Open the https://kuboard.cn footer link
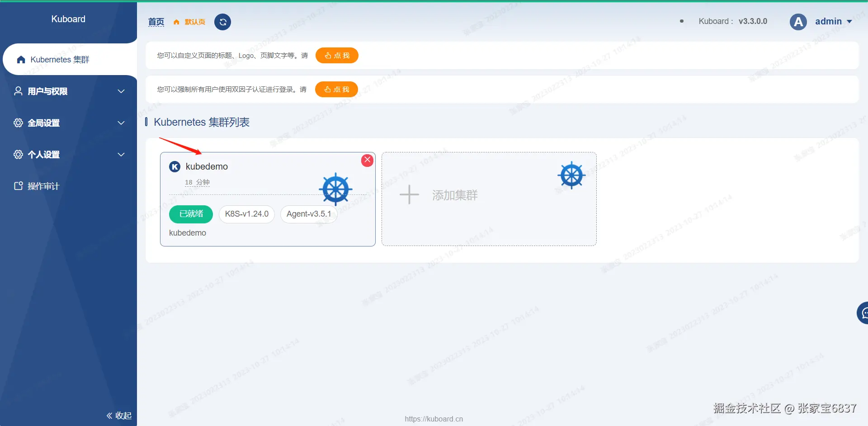Image resolution: width=868 pixels, height=426 pixels. 434,419
